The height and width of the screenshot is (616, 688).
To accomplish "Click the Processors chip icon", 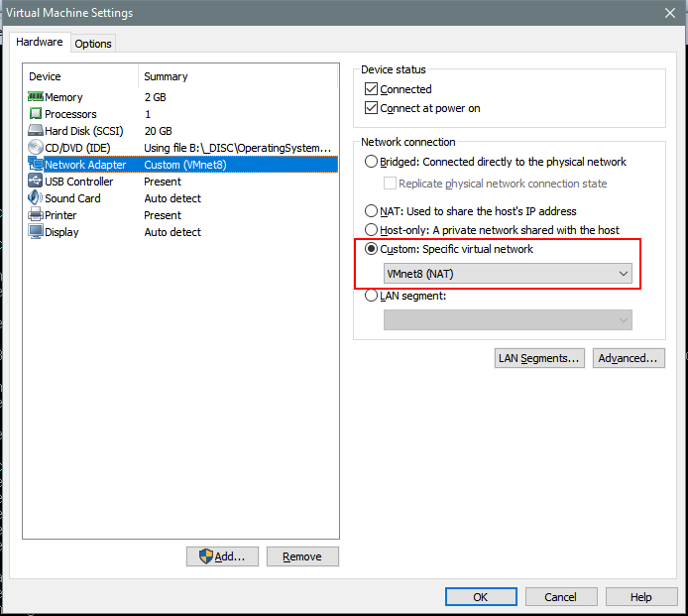I will [x=36, y=114].
